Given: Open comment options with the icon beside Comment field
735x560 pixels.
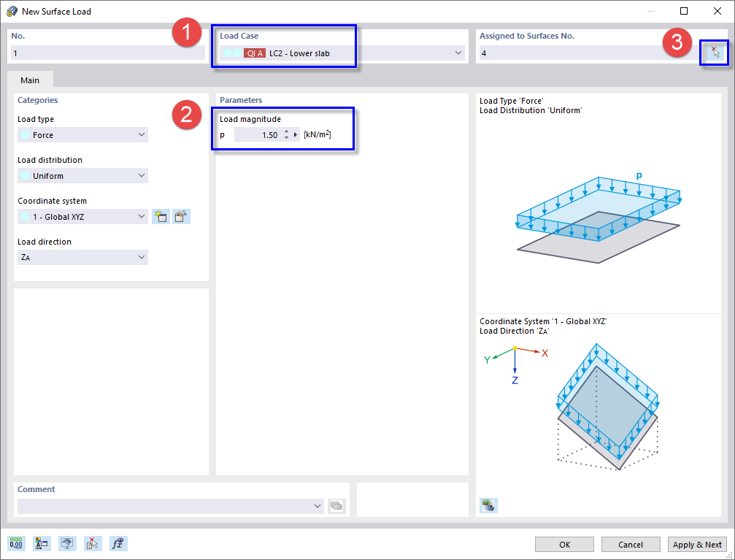Looking at the screenshot, I should click(x=336, y=505).
